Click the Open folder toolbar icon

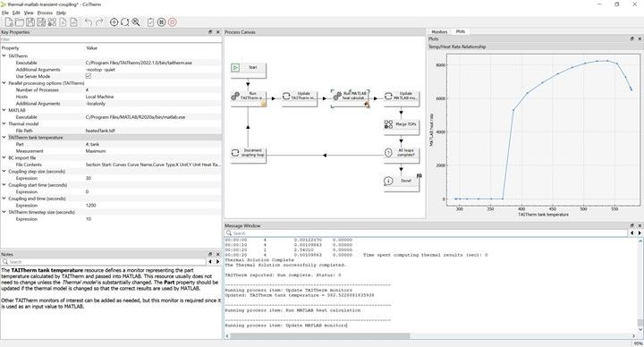pos(20,22)
